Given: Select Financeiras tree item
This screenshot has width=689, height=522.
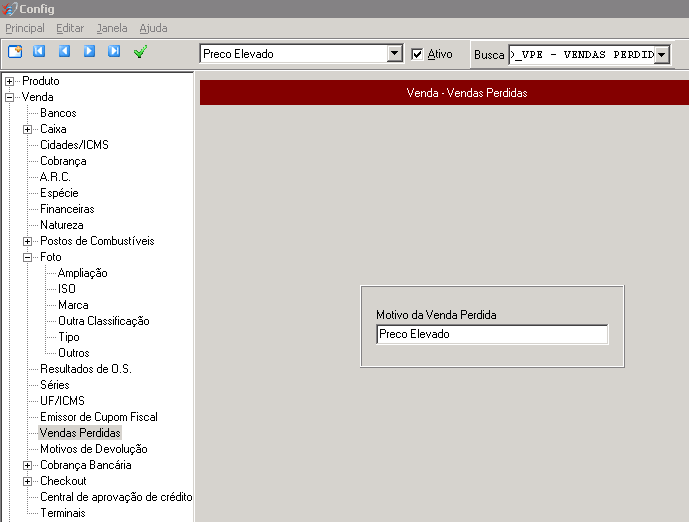Looking at the screenshot, I should 67,209.
